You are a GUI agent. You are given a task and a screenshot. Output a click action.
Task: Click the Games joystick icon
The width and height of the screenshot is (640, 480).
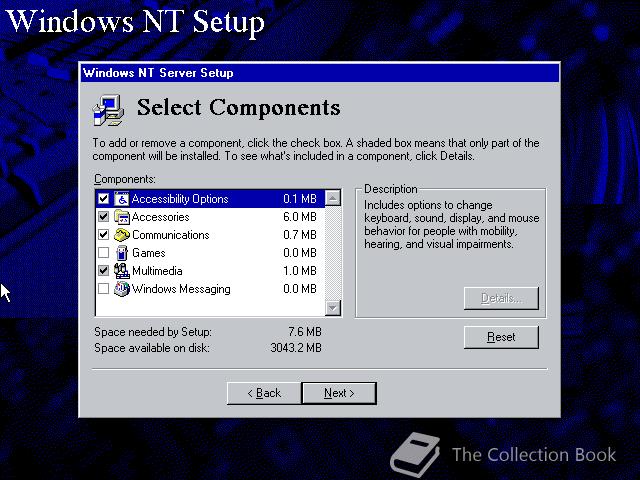pyautogui.click(x=122, y=253)
